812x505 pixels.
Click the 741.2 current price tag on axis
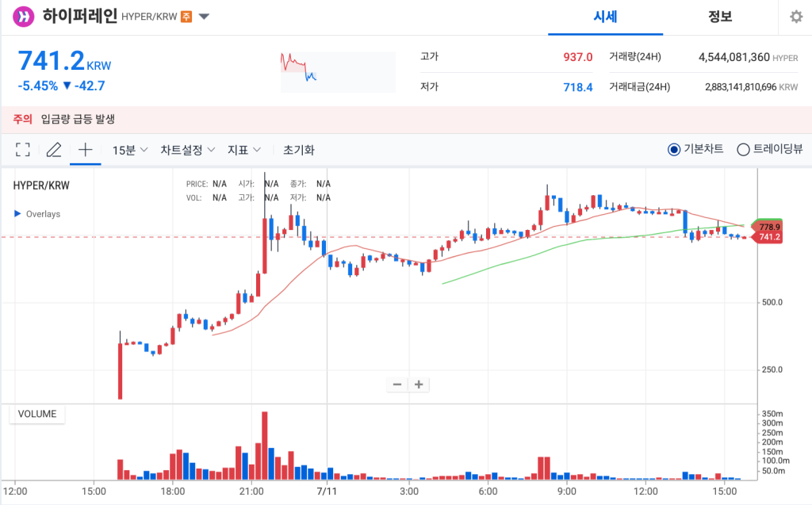click(767, 237)
